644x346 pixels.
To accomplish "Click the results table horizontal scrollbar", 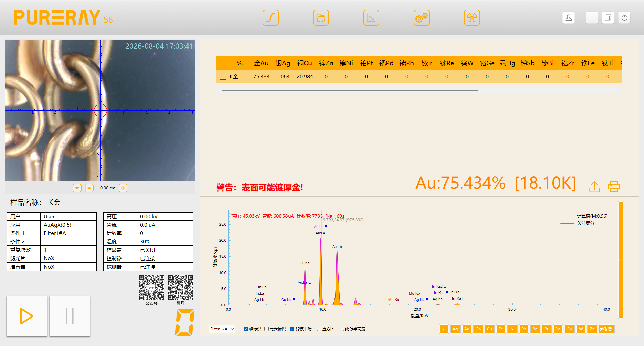I will (350, 90).
